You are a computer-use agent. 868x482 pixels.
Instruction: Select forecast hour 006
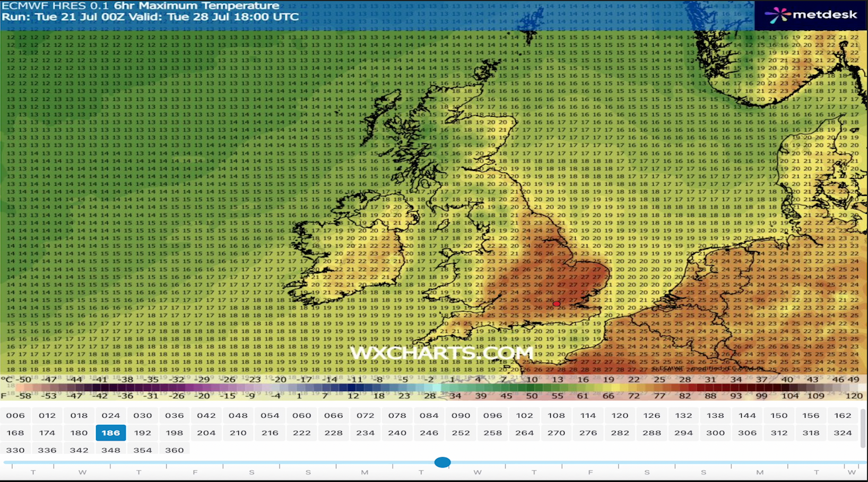coord(15,416)
